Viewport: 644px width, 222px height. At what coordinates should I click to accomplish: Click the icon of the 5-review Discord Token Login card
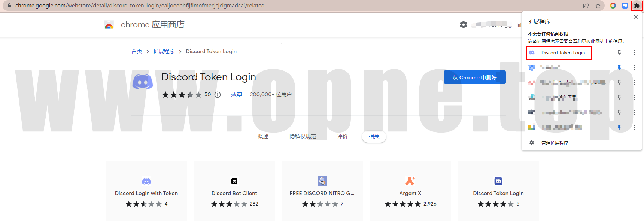point(498,181)
